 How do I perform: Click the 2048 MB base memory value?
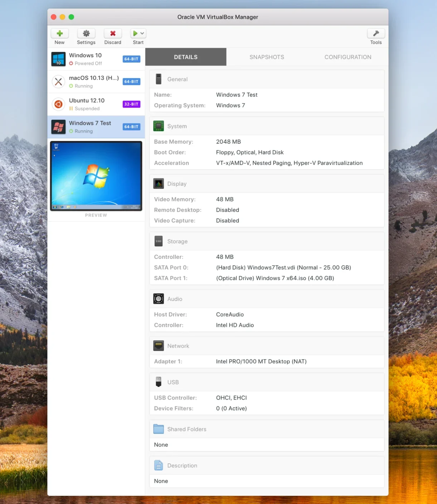point(228,142)
